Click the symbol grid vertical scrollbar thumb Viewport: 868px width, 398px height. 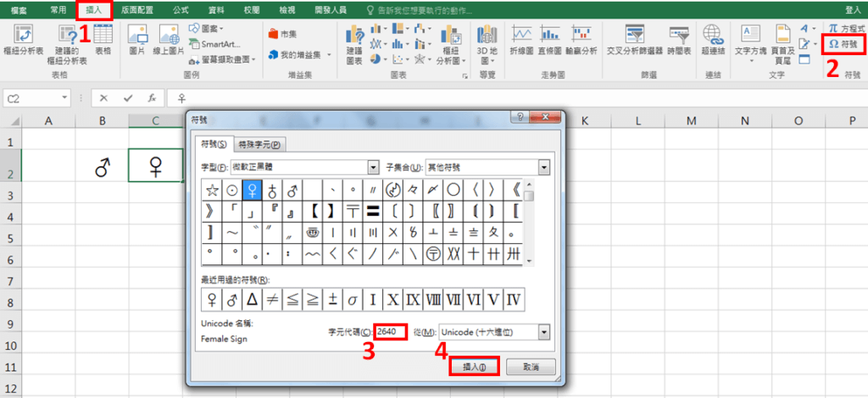tap(528, 196)
